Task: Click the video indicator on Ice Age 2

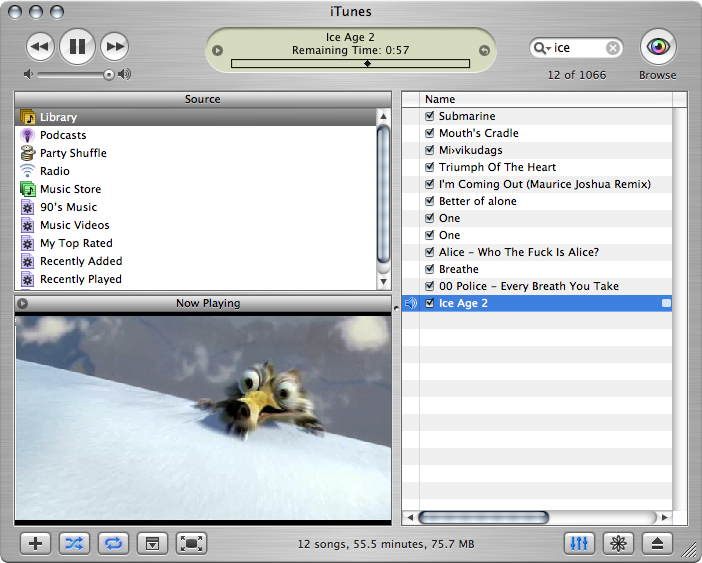Action: click(666, 303)
